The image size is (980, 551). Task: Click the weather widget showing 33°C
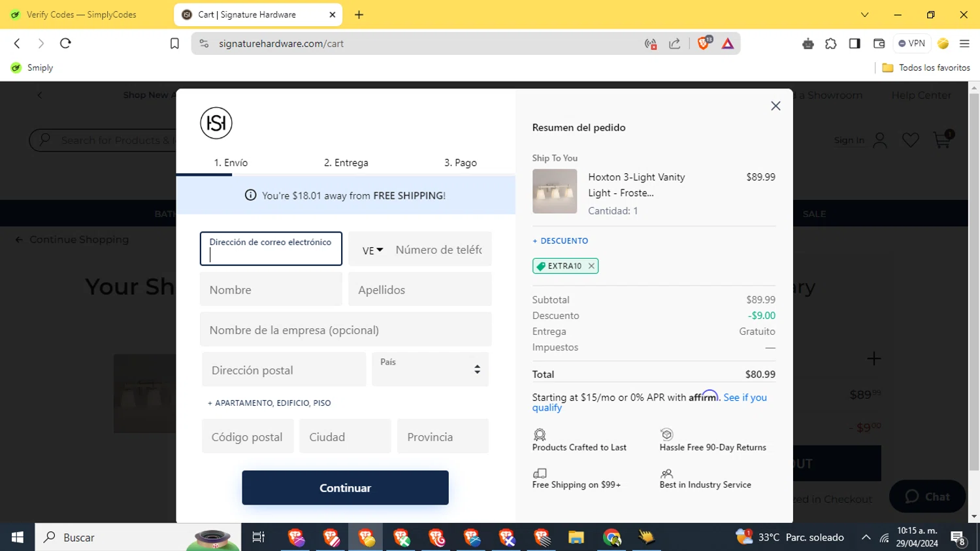[x=790, y=537]
